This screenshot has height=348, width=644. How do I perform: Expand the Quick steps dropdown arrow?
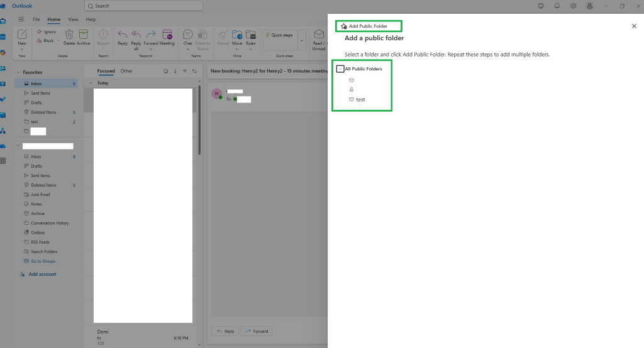tap(301, 41)
